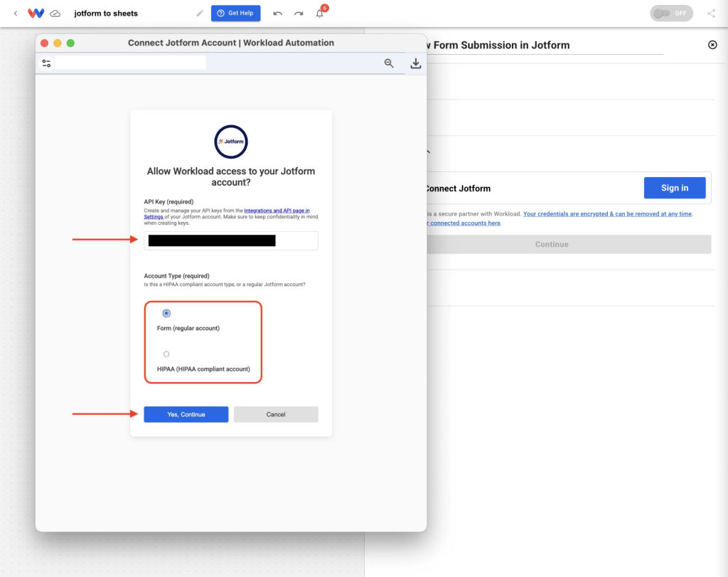This screenshot has height=577, width=728.
Task: Go back using the left chevron
Action: pos(16,14)
